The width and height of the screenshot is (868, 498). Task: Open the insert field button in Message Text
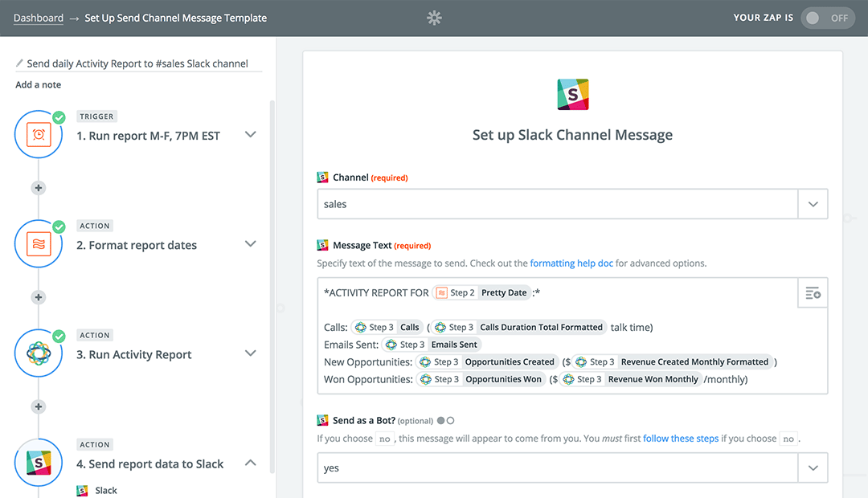[x=813, y=292]
